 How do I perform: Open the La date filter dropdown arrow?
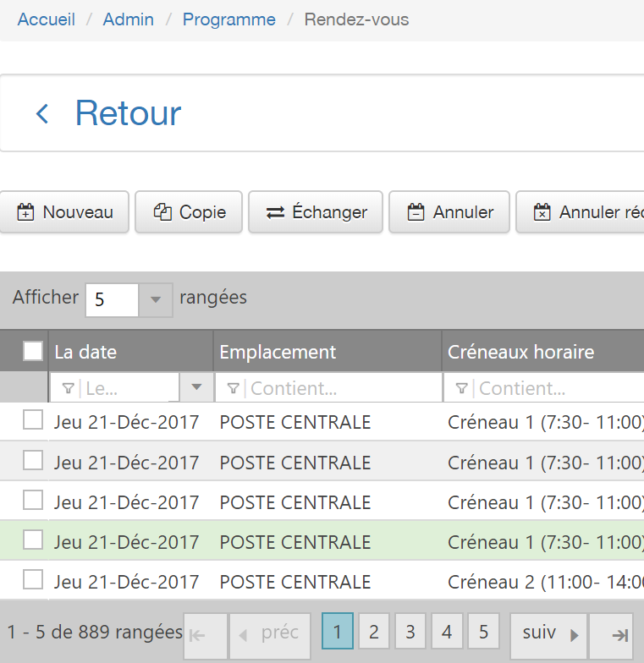[196, 387]
